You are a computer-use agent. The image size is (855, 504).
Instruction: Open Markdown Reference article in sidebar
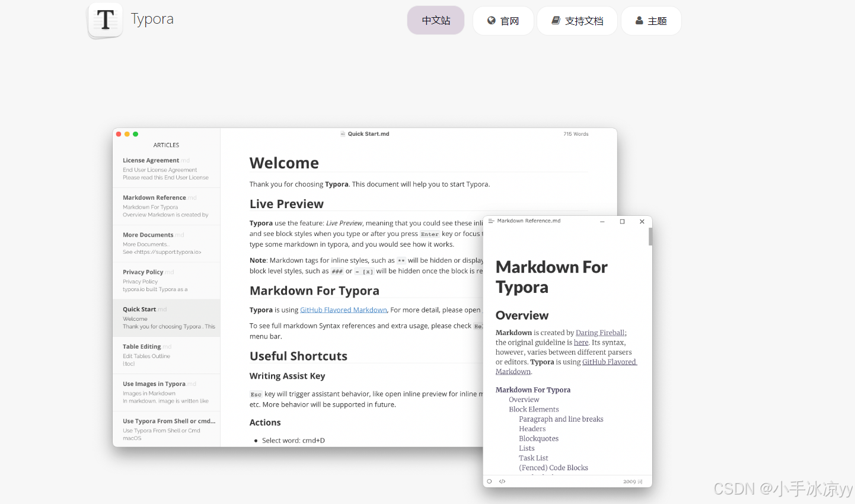point(166,206)
